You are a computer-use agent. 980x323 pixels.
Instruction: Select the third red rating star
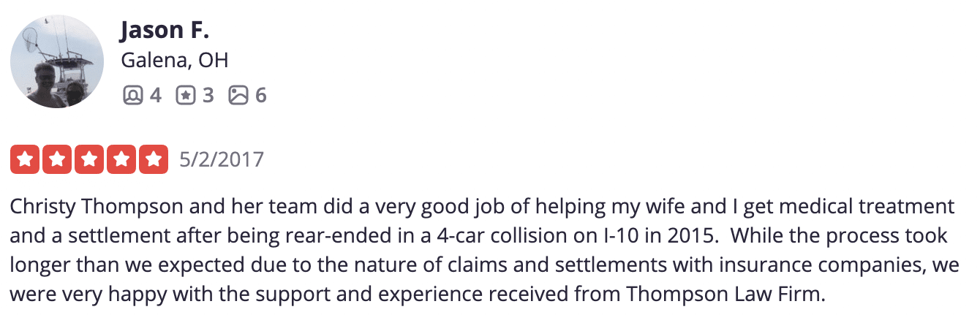pos(89,159)
